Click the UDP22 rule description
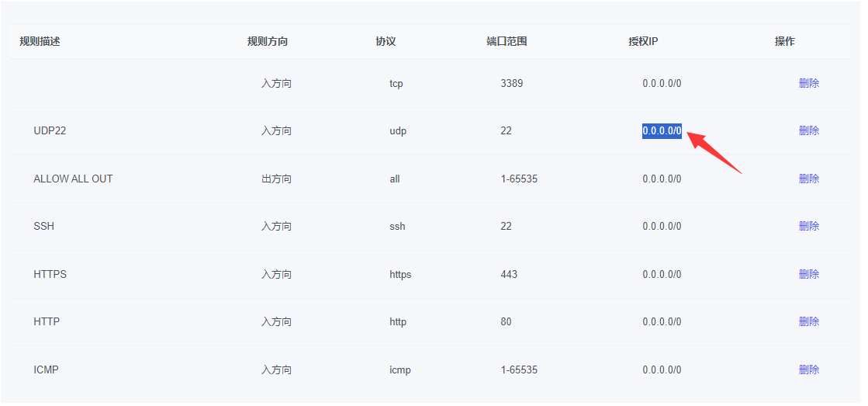This screenshot has height=406, width=868. tap(50, 131)
